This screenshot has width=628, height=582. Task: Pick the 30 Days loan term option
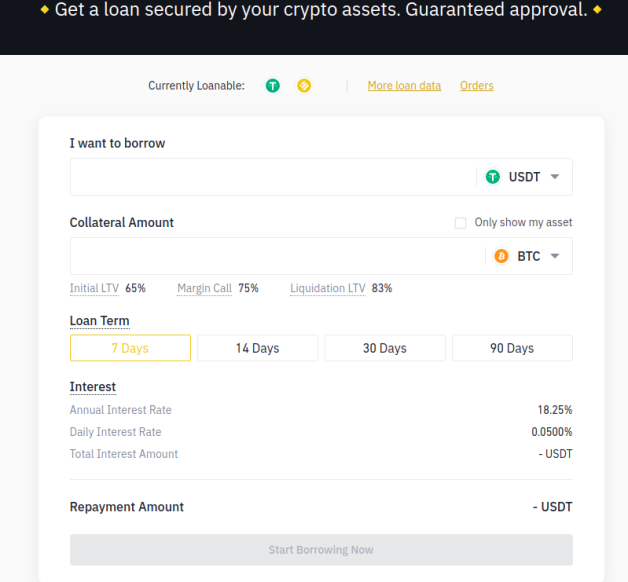tap(384, 348)
